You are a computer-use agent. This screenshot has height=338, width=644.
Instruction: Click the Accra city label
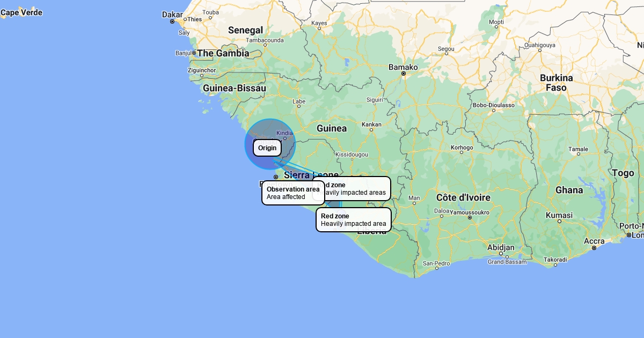[594, 240]
